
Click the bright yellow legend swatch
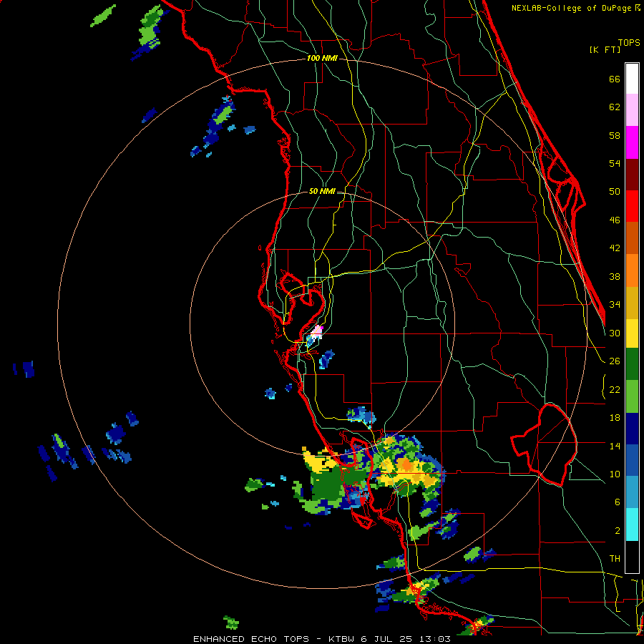632,333
